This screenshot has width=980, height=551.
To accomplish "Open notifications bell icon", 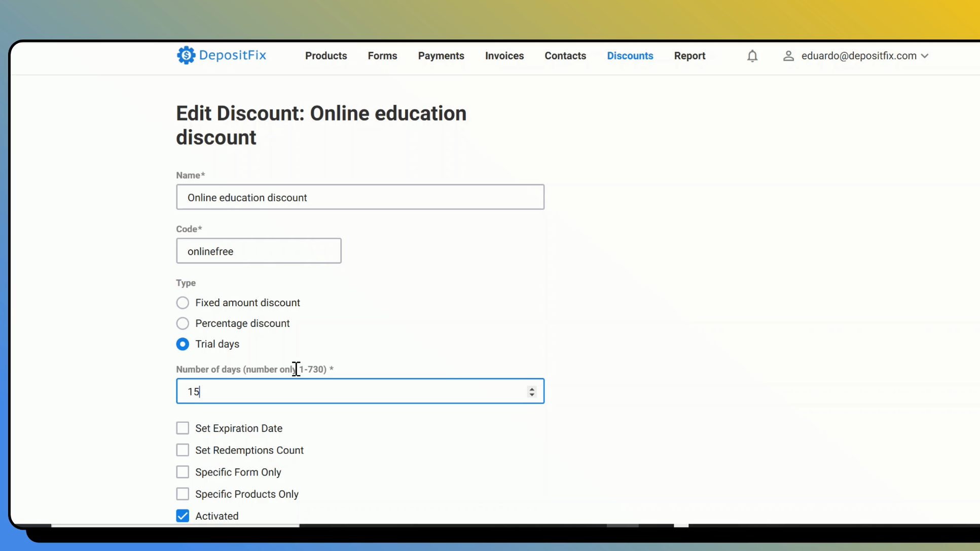I will 752,56.
